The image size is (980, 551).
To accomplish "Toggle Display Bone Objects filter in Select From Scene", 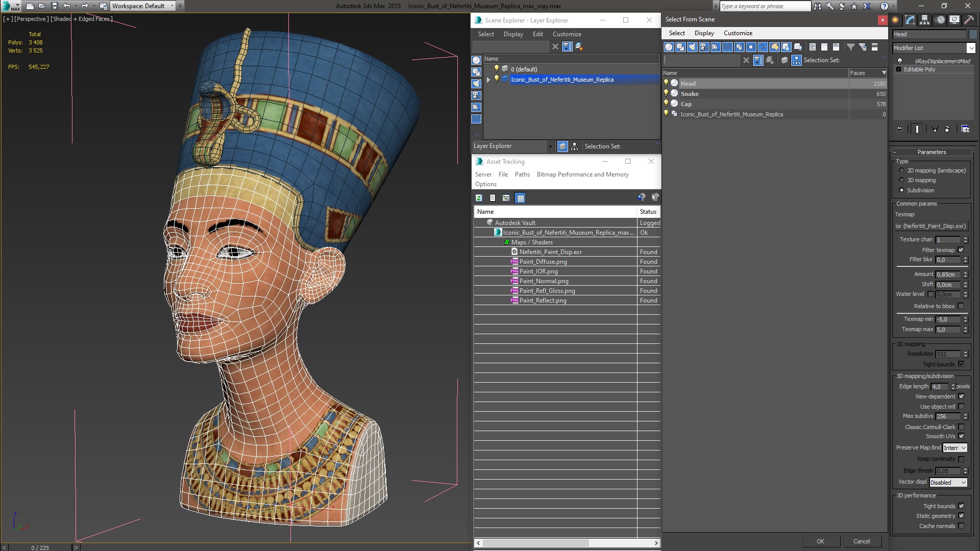I will click(763, 47).
